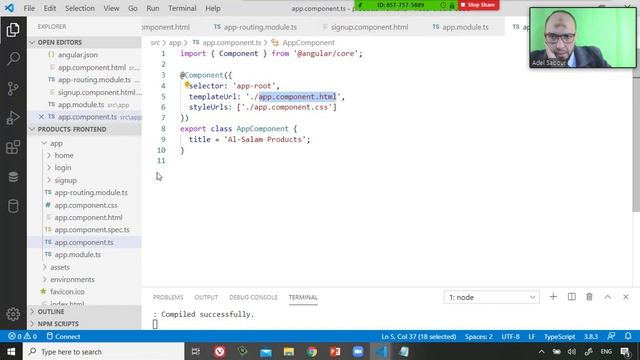The width and height of the screenshot is (640, 360).
Task: Open the feedback icon in status bar
Action: (x=611, y=336)
